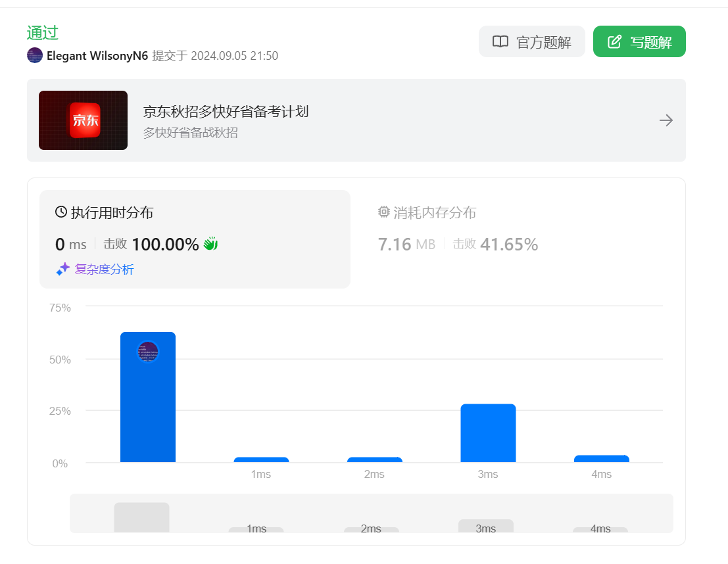Viewport: 728px width, 564px height.
Task: Click the gray 3ms bar in the range overview
Action: tap(485, 526)
